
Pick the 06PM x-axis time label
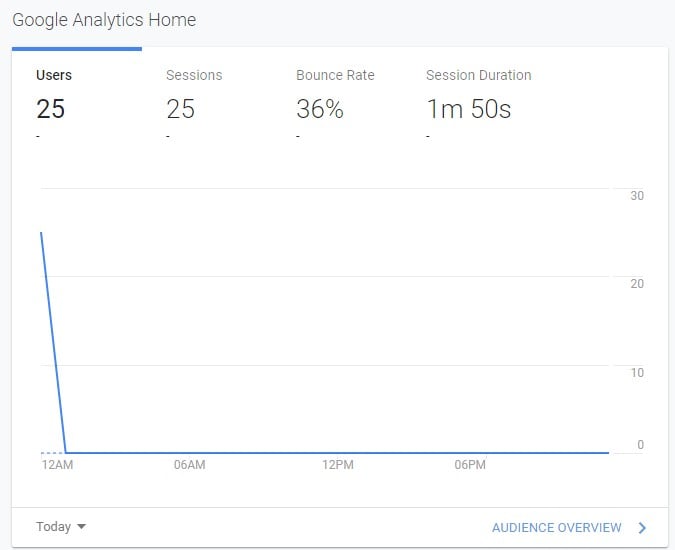click(470, 466)
